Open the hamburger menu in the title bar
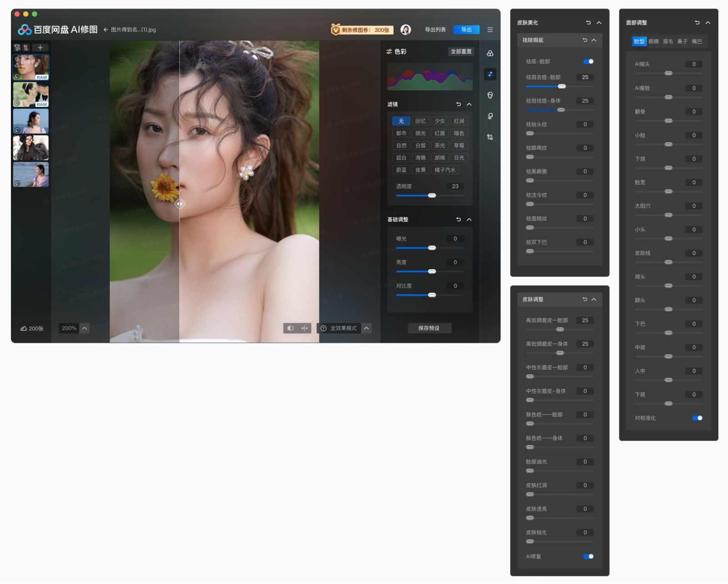Screen dimensions: 728x584 490,30
